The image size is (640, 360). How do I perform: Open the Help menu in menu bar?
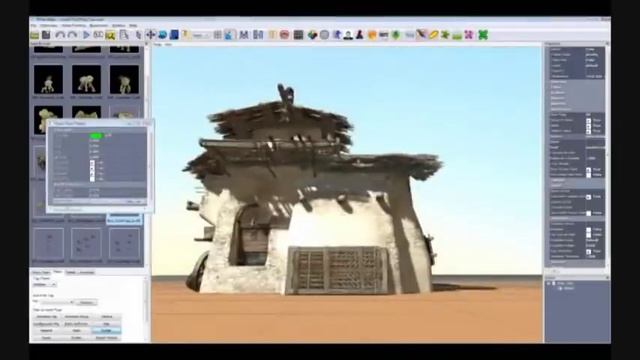tap(133, 25)
